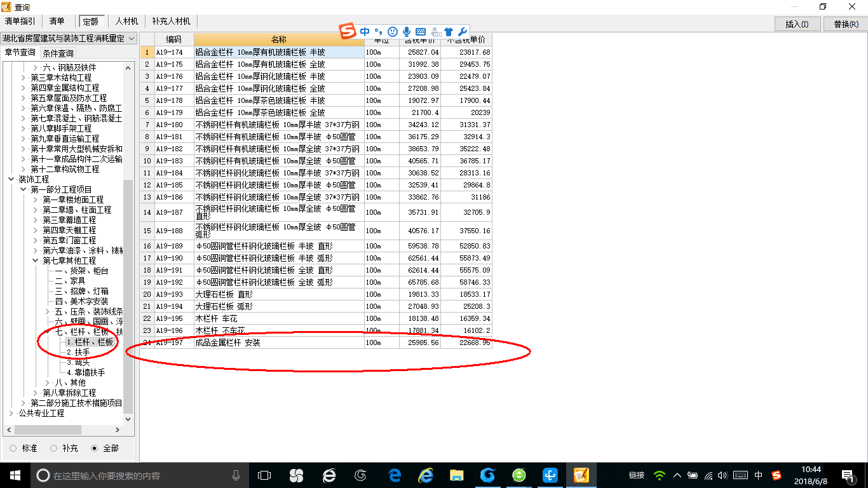Switch to the 补充人材机 tab
This screenshot has width=868, height=488.
click(x=170, y=21)
